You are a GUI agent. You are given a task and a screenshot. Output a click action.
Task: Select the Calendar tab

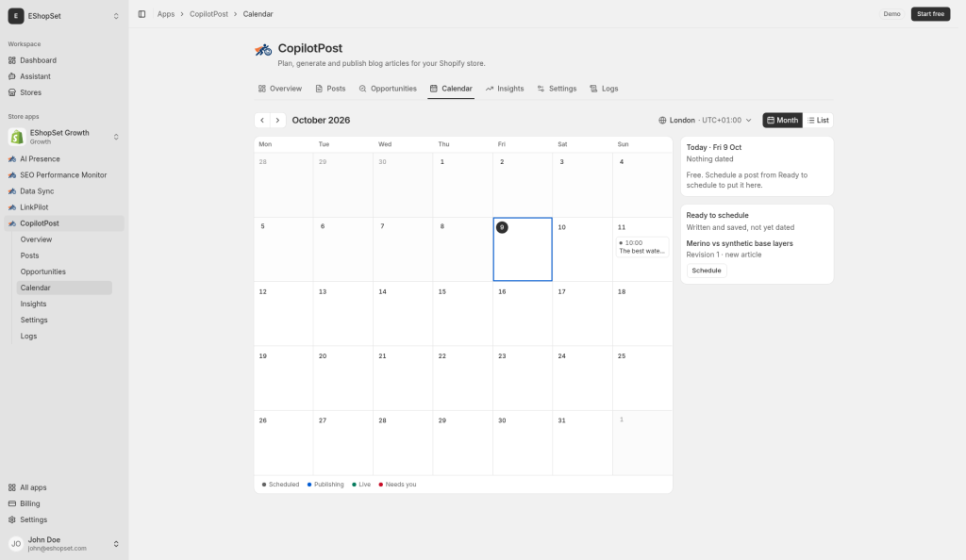tap(451, 89)
